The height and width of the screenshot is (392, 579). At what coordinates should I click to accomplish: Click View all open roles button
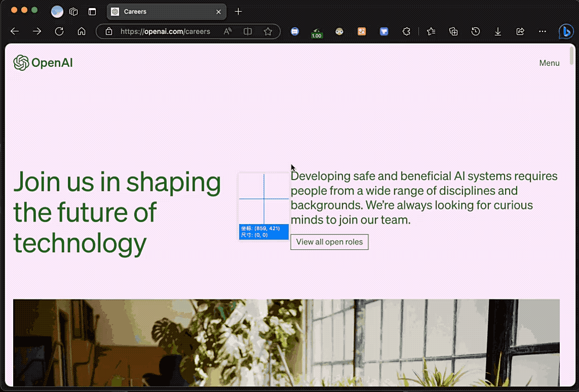[x=330, y=242]
